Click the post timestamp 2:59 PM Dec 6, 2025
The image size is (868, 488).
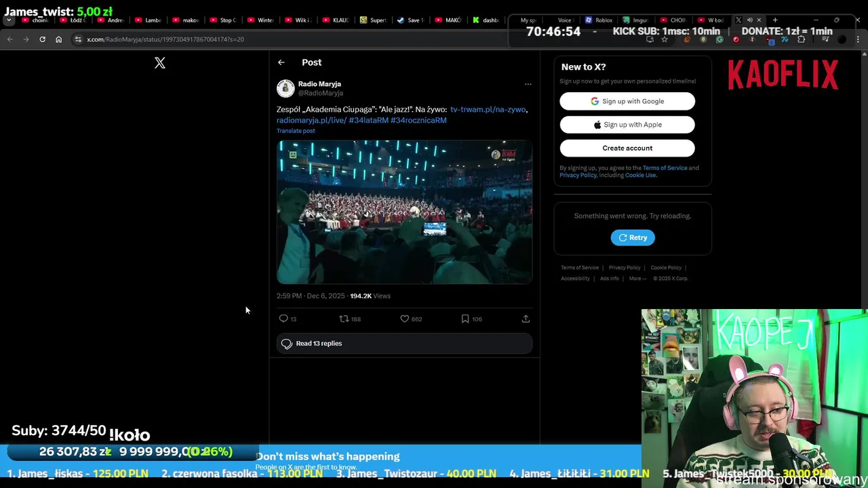tap(311, 296)
